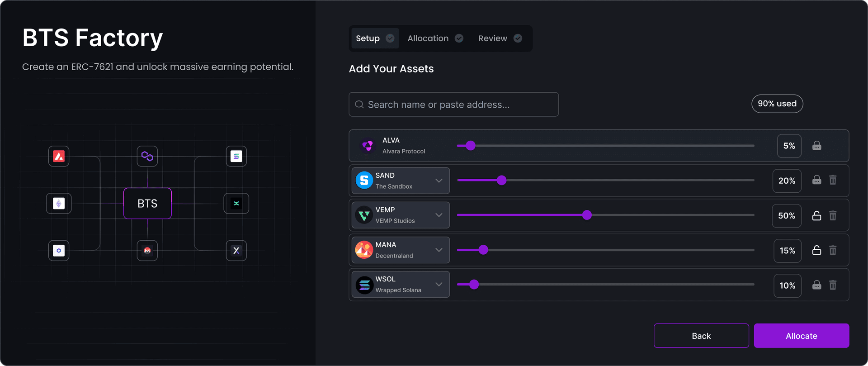Click the Ethereum icon in the diagram
Image resolution: width=868 pixels, height=366 pixels.
59,204
